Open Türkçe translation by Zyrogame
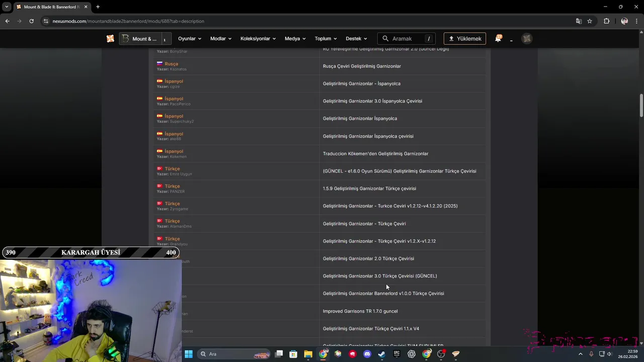644x362 pixels. click(x=172, y=204)
